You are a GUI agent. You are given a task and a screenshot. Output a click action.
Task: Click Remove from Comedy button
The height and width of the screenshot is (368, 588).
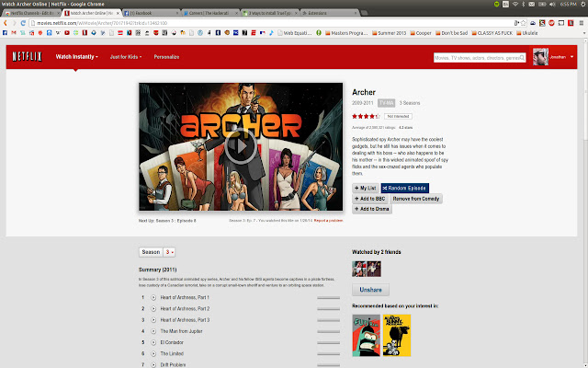coord(416,199)
